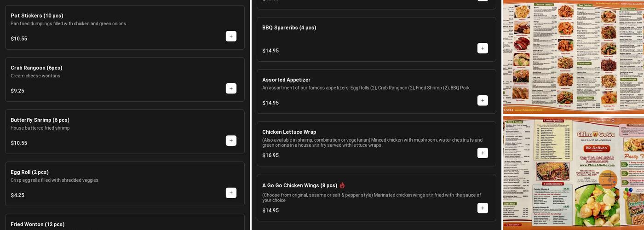Image resolution: width=644 pixels, height=230 pixels.
Task: Open the Assorted Appetizer item details
Action: pyautogui.click(x=286, y=80)
